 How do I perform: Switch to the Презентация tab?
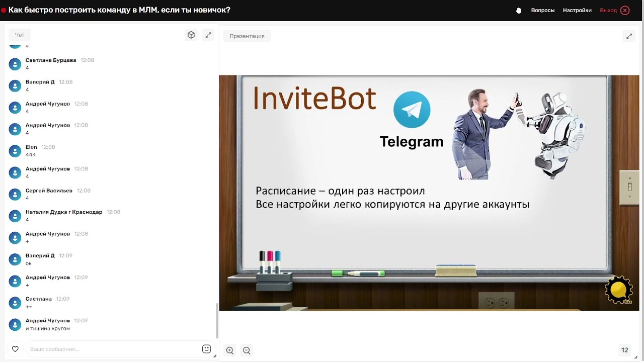point(247,36)
